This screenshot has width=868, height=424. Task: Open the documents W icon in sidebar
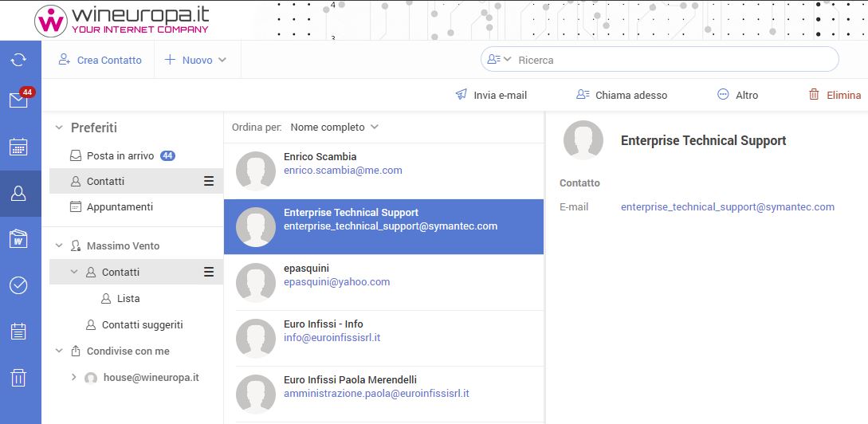[x=18, y=239]
